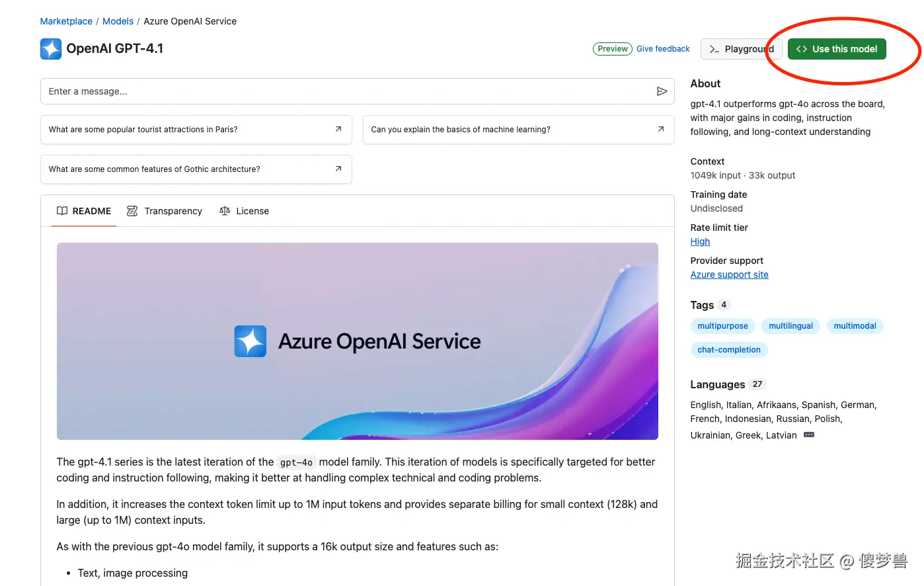
Task: Go to Models breadcrumb
Action: tap(118, 21)
